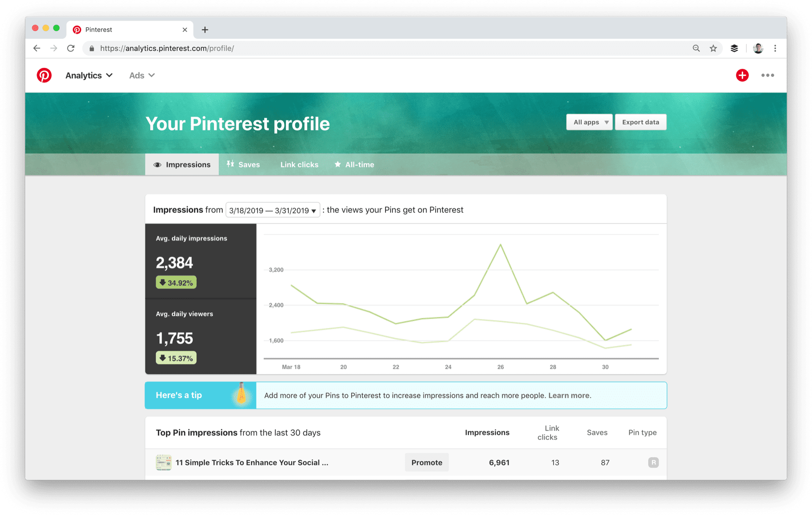This screenshot has height=516, width=812.
Task: Go back with the browser back arrow
Action: [37, 48]
